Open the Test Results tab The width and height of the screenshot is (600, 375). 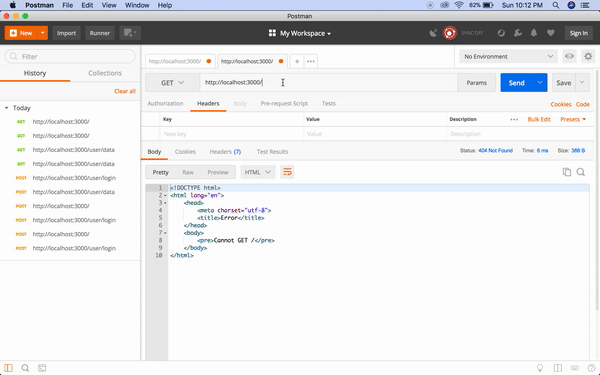pyautogui.click(x=272, y=152)
